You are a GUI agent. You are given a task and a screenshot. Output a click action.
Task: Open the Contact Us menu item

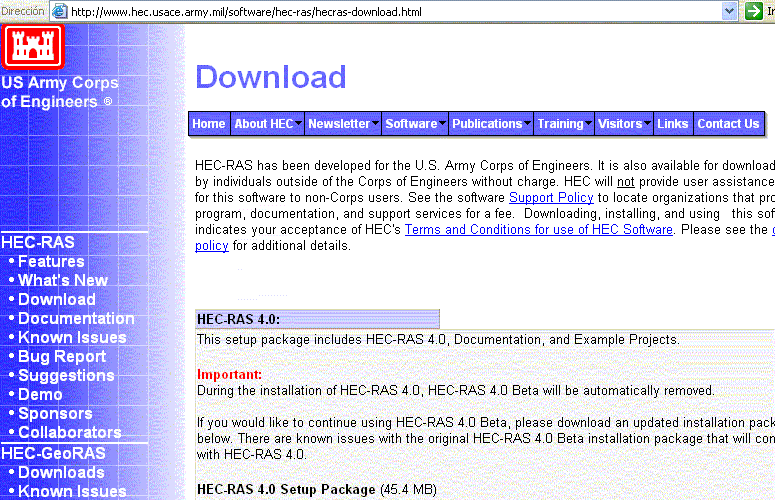tap(728, 124)
